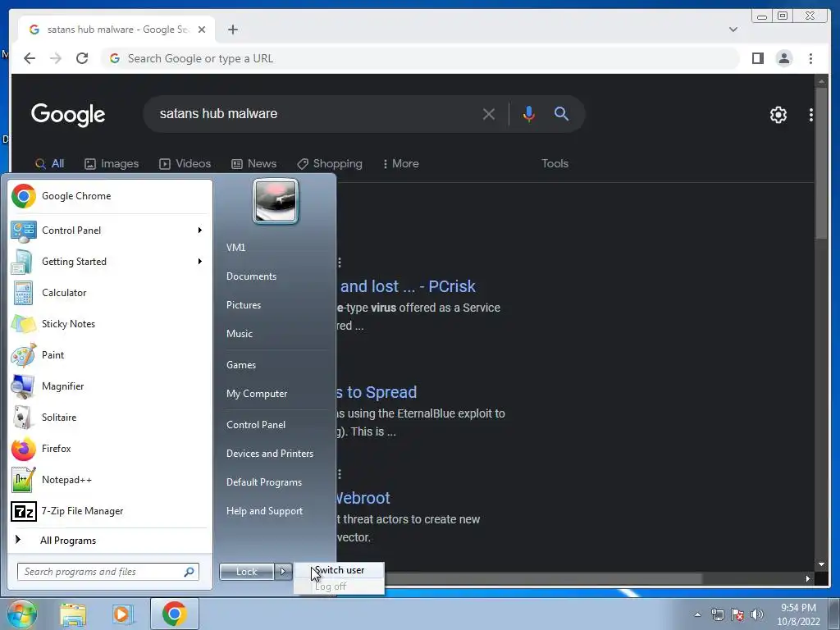Click the user account picture in Start menu
The width and height of the screenshot is (840, 630).
point(276,201)
